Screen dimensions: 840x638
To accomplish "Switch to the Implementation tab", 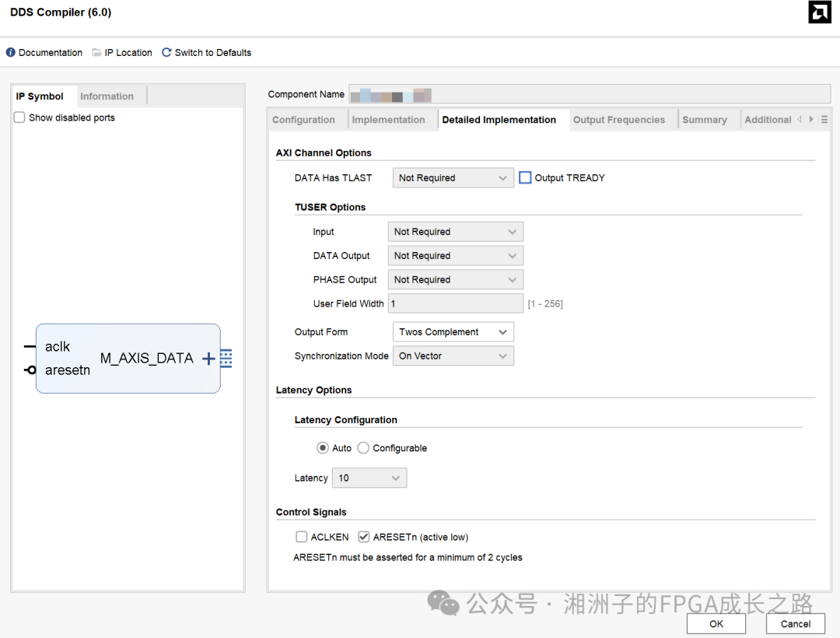I will click(388, 120).
